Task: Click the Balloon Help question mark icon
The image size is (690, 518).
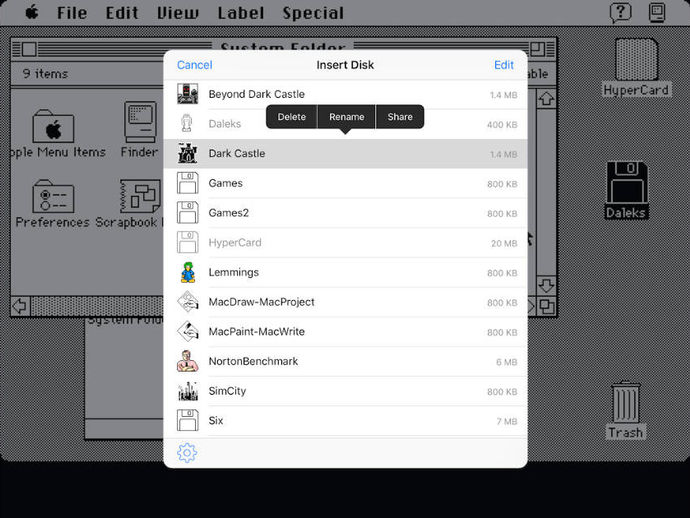Action: 620,12
